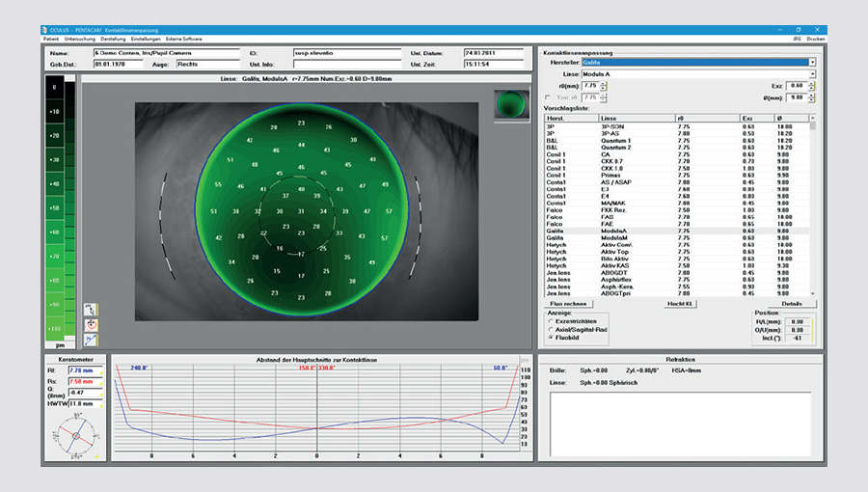The image size is (868, 492).
Task: Select the Bifo Aktiv lens row
Action: click(676, 259)
